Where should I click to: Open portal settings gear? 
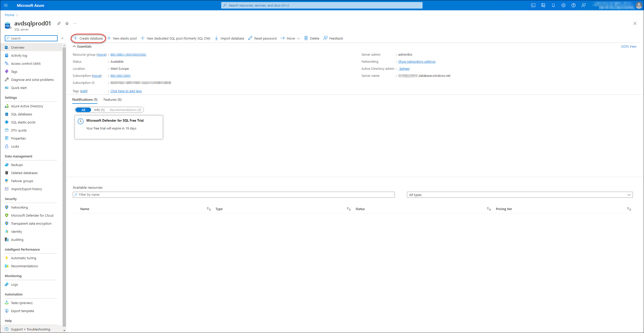563,5
